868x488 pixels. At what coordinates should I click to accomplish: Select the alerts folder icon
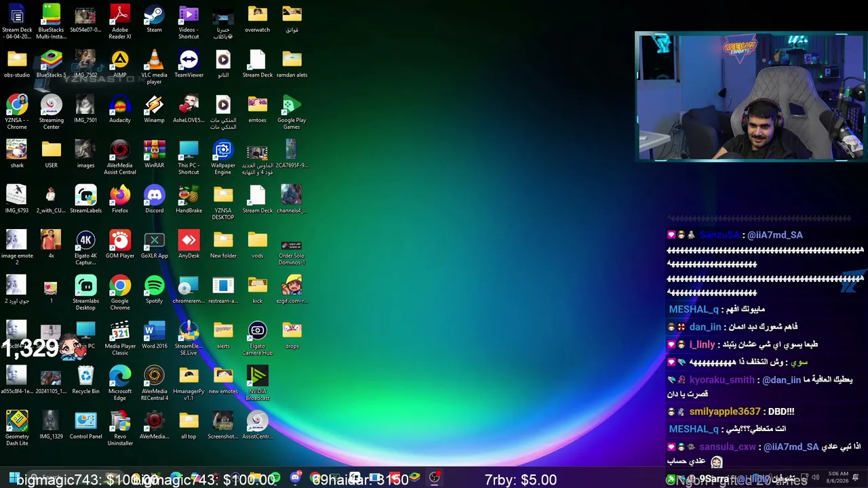[x=223, y=335]
